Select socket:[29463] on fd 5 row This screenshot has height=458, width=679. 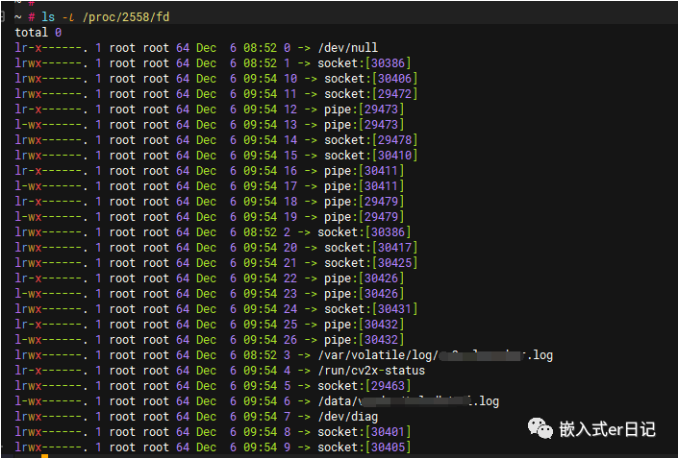[x=364, y=386]
